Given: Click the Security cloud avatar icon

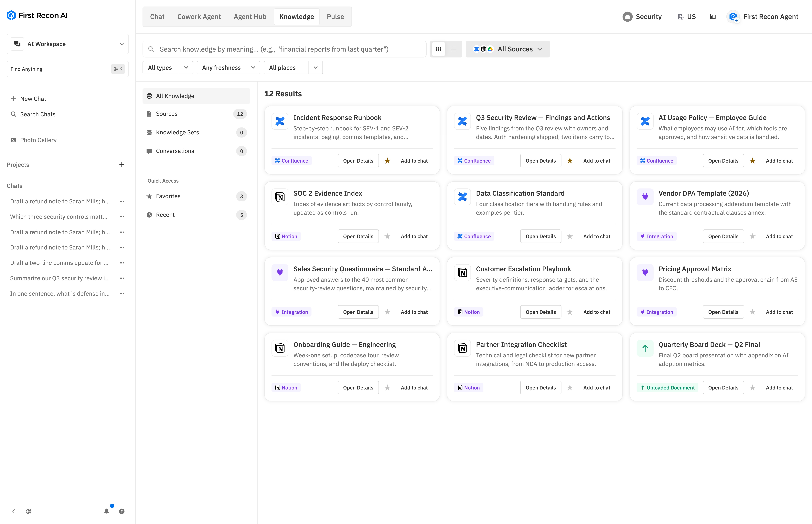Looking at the screenshot, I should pyautogui.click(x=627, y=17).
